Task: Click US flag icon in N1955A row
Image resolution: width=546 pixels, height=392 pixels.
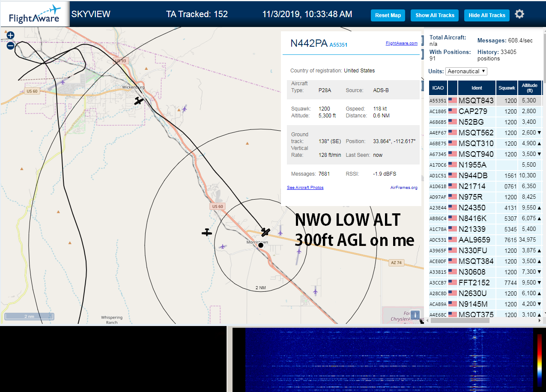Action: tap(453, 165)
